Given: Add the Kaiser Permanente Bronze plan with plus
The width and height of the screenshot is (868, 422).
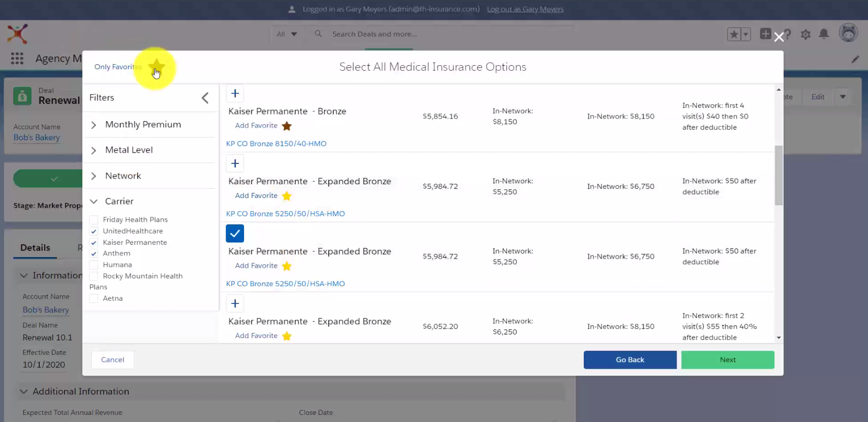Looking at the screenshot, I should [x=235, y=94].
